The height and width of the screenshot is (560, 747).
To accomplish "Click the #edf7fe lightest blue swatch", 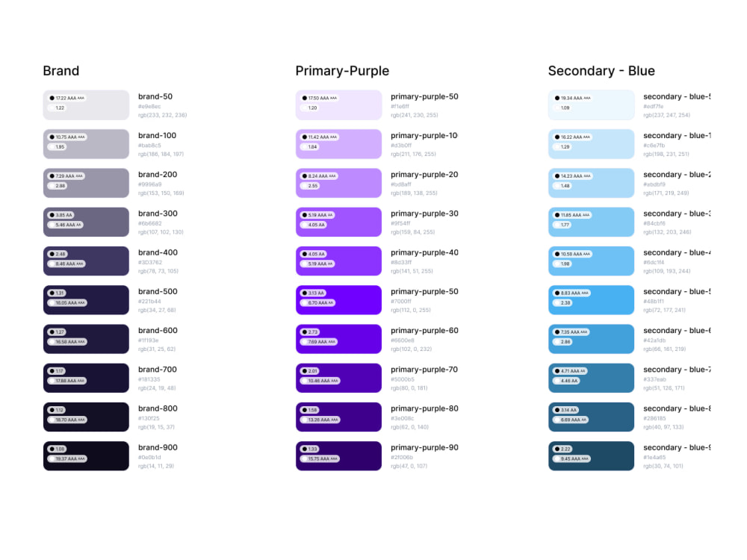I will pyautogui.click(x=591, y=105).
